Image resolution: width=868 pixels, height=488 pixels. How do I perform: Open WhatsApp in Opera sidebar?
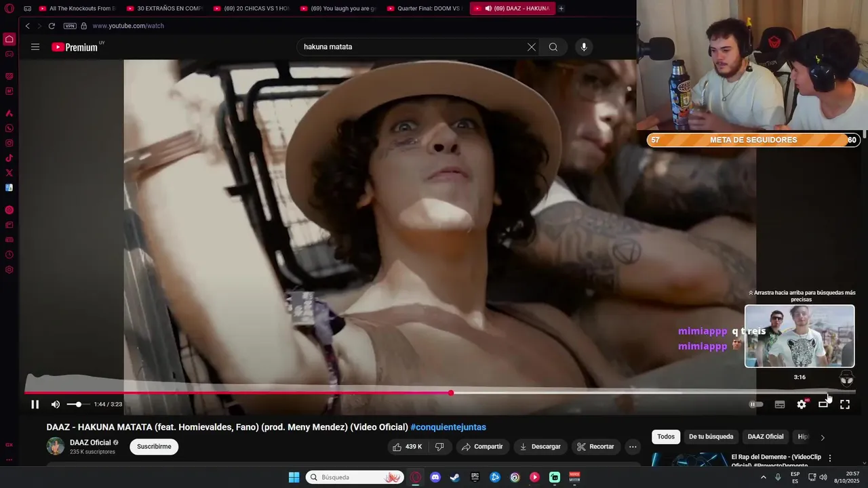click(9, 128)
